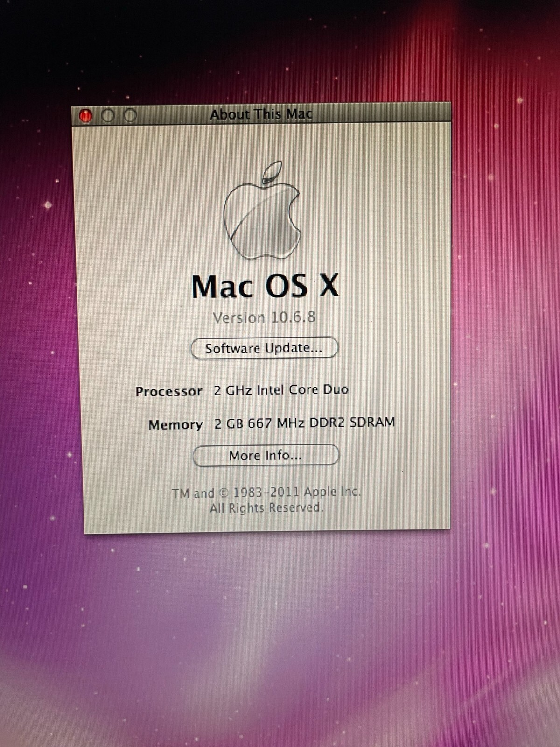560x747 pixels.
Task: Select the '2 GHz Intel Core Duo' text
Action: tap(281, 390)
